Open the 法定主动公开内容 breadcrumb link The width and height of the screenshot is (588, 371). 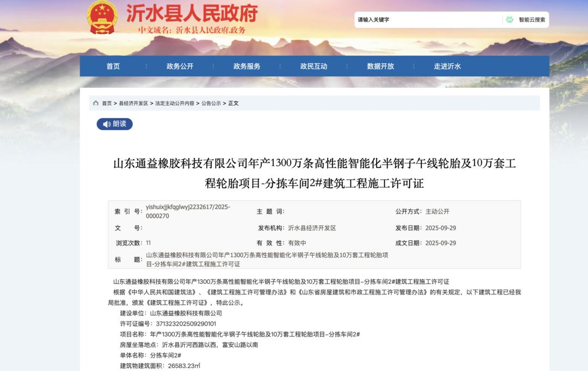pyautogui.click(x=174, y=103)
